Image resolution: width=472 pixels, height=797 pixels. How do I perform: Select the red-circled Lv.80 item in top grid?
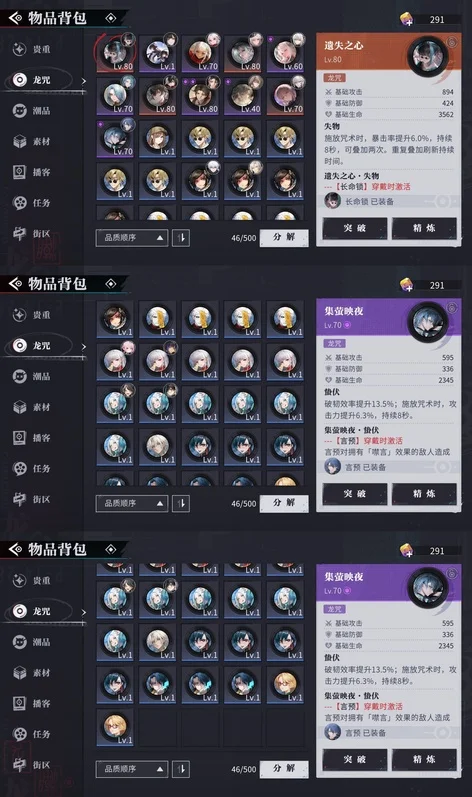(115, 54)
